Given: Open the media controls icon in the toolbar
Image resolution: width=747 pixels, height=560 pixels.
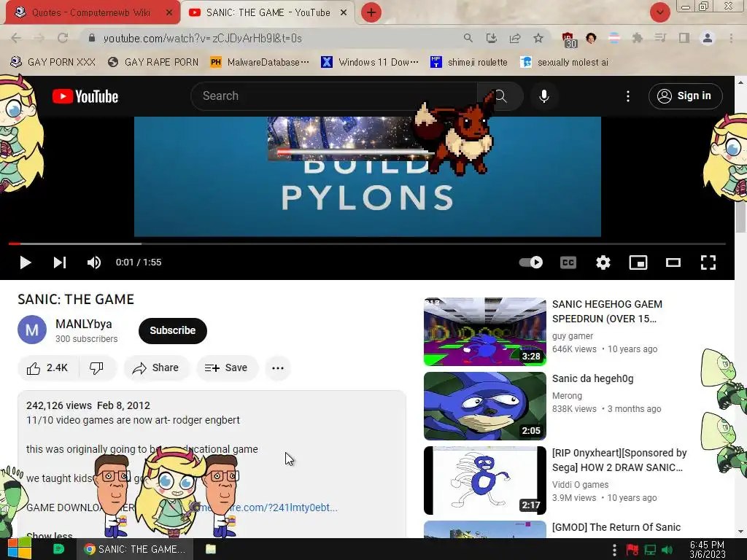Looking at the screenshot, I should 660,38.
